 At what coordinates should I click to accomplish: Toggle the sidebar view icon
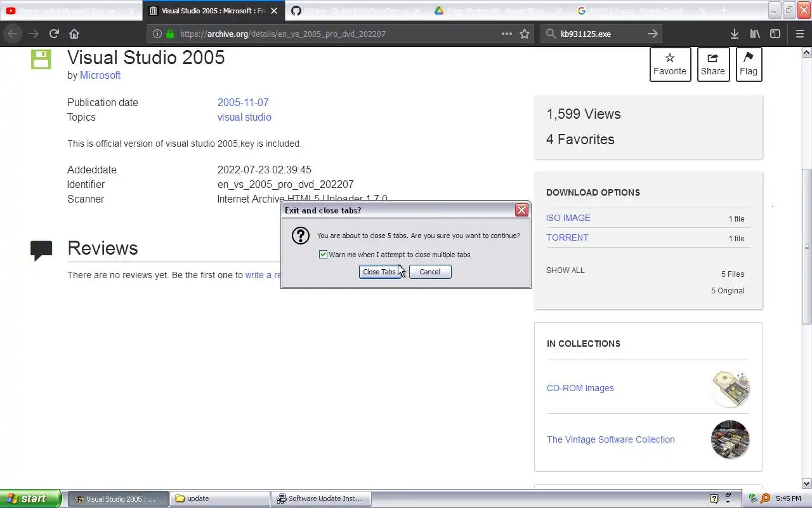click(x=775, y=34)
